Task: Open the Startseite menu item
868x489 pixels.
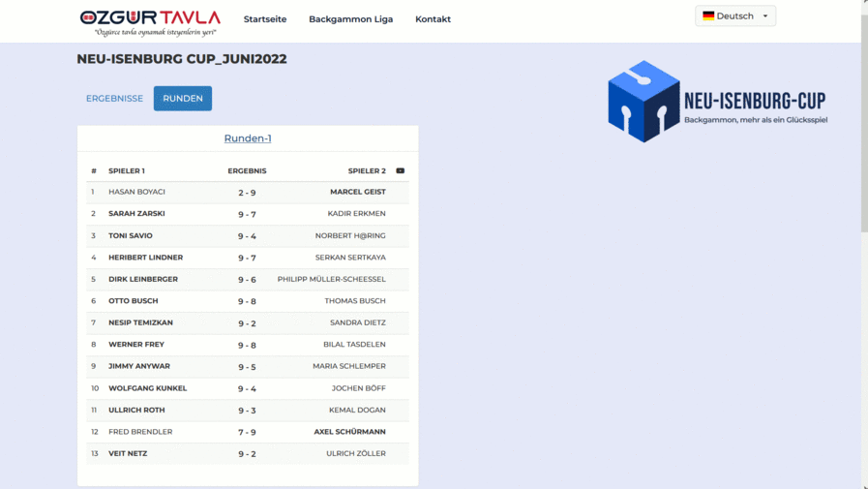Action: [264, 19]
